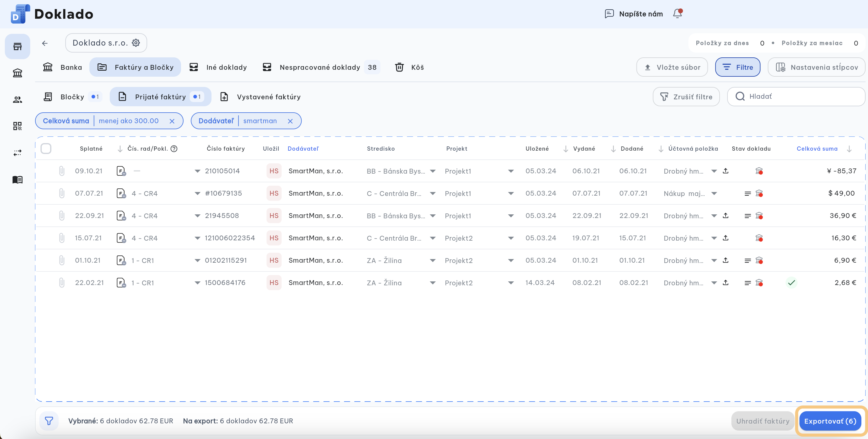The height and width of the screenshot is (439, 868).
Task: Click the Napíšte nám contact link
Action: coord(633,14)
